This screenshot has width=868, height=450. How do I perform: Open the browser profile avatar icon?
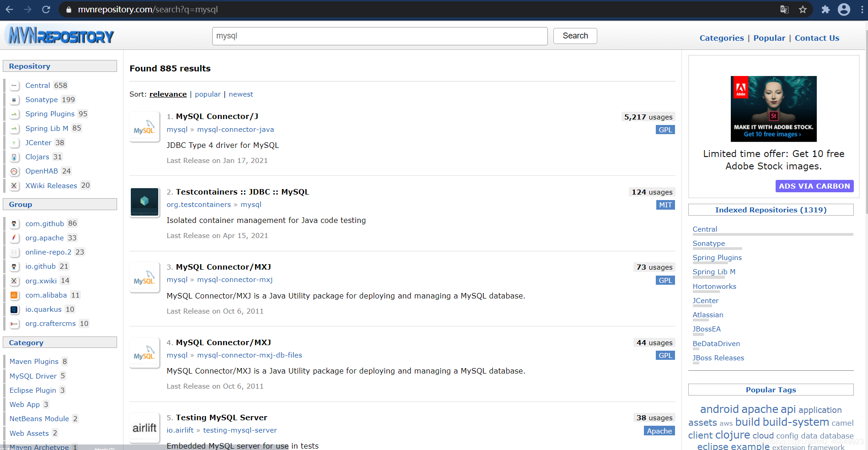[x=844, y=9]
